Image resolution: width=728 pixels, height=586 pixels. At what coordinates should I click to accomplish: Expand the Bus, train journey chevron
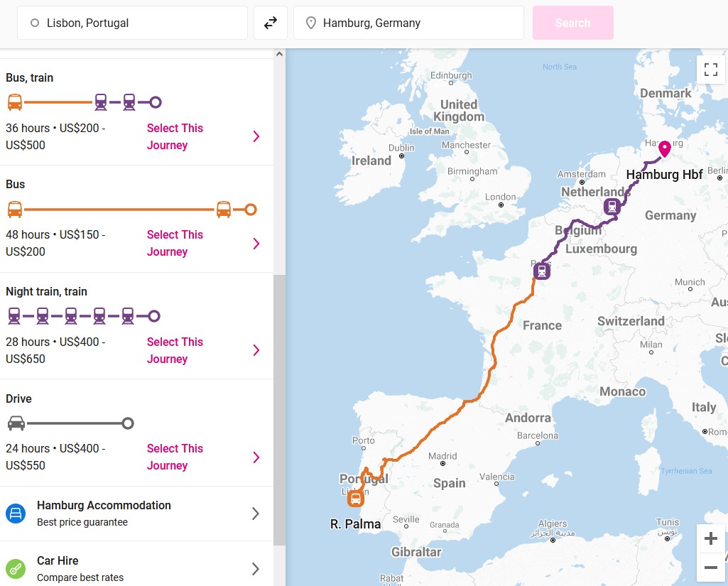pyautogui.click(x=256, y=136)
